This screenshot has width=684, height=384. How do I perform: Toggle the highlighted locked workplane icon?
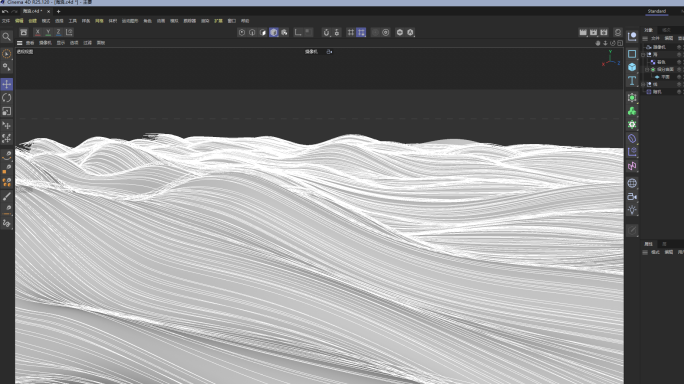click(x=361, y=32)
